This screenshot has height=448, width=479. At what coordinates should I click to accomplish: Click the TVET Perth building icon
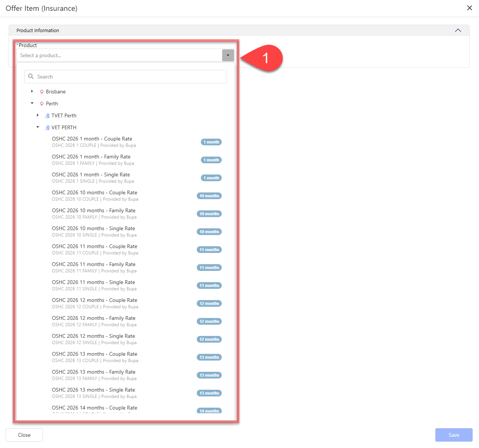tap(47, 116)
